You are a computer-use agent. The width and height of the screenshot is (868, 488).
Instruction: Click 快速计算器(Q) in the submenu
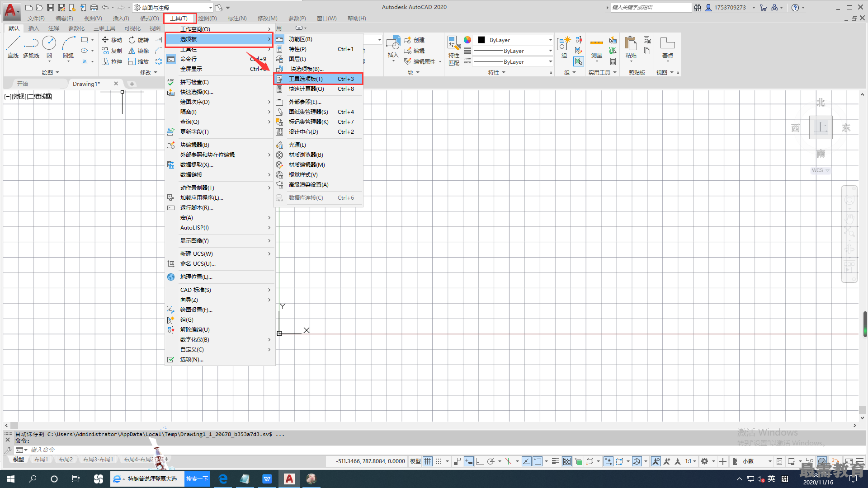tap(318, 89)
